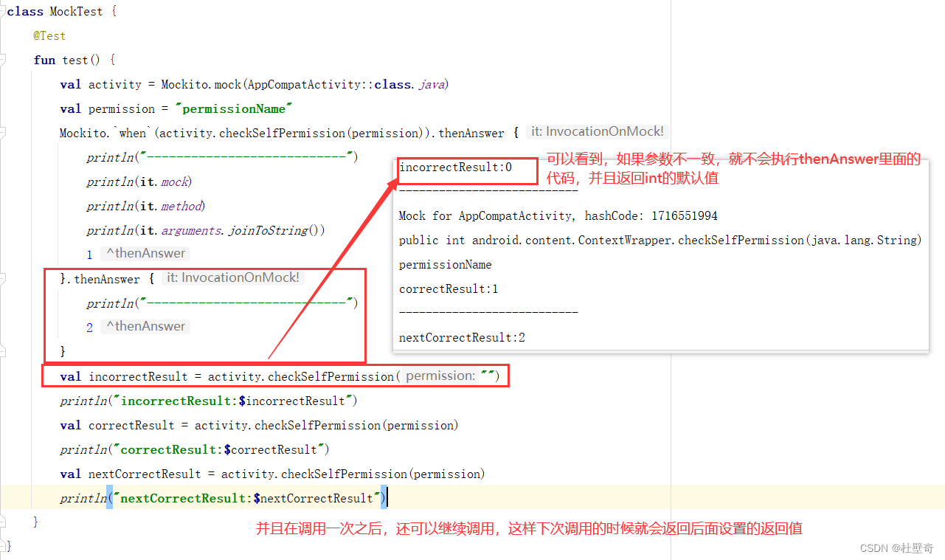
Task: Click the 'val activity = Mockito.mock' line
Action: pos(255,84)
